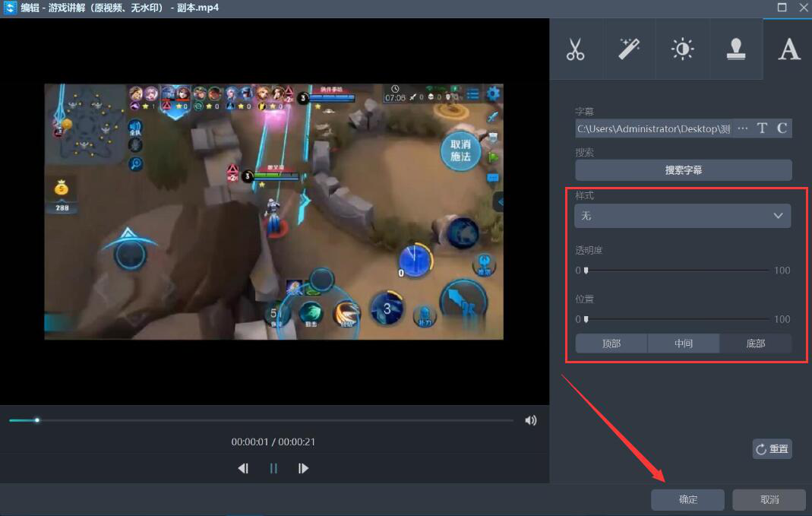Image resolution: width=812 pixels, height=516 pixels.
Task: Click the subtitle file path field
Action: click(x=653, y=128)
